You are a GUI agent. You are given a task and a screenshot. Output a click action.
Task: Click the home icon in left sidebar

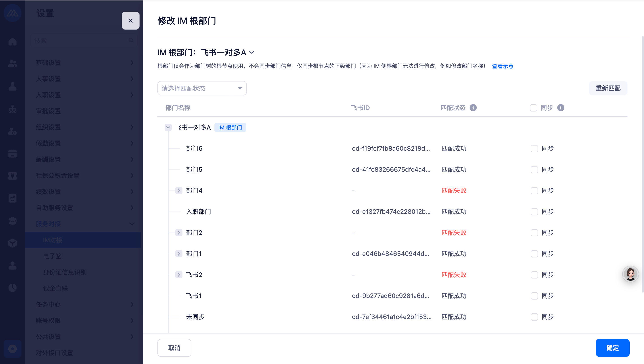pos(12,42)
